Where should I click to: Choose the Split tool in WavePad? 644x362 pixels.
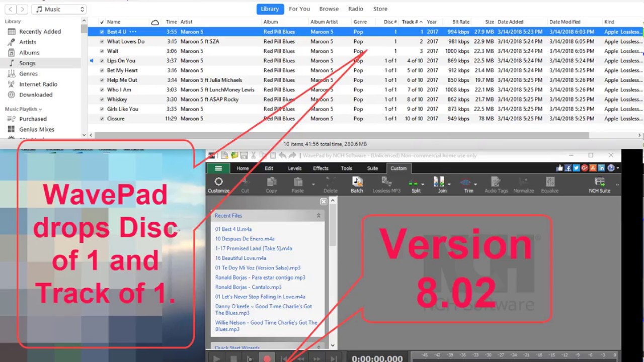(416, 185)
